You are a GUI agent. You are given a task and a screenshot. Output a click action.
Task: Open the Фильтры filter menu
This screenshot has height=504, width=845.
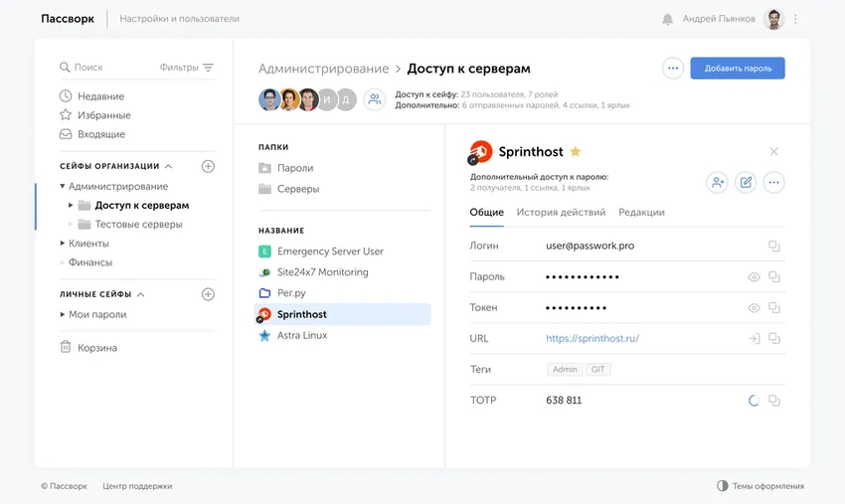187,68
